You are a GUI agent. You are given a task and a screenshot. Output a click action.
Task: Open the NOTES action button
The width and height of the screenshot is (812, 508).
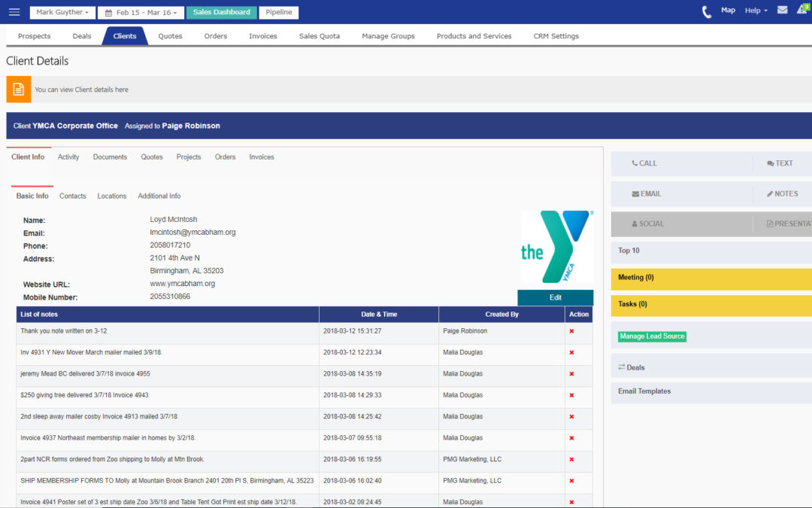coord(783,193)
